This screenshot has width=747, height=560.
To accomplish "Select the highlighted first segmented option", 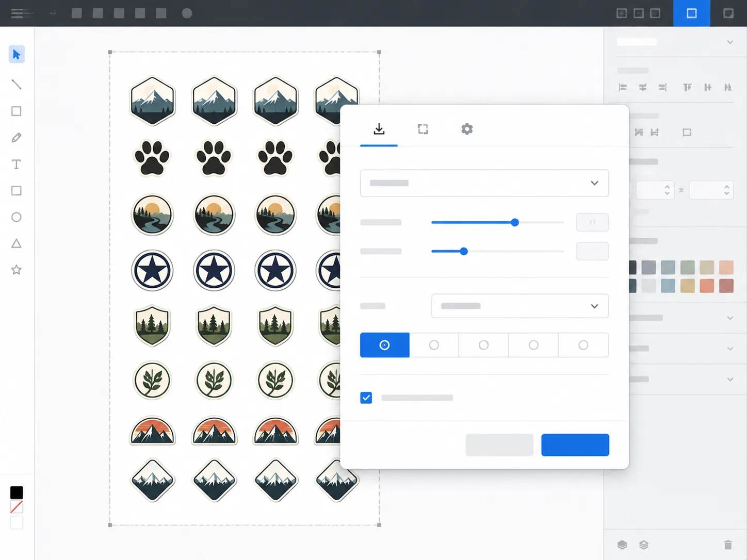I will [x=385, y=345].
